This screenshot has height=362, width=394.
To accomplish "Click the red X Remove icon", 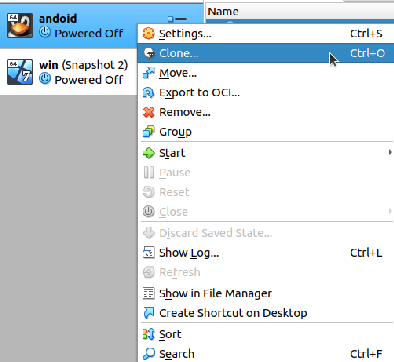I will (x=149, y=112).
